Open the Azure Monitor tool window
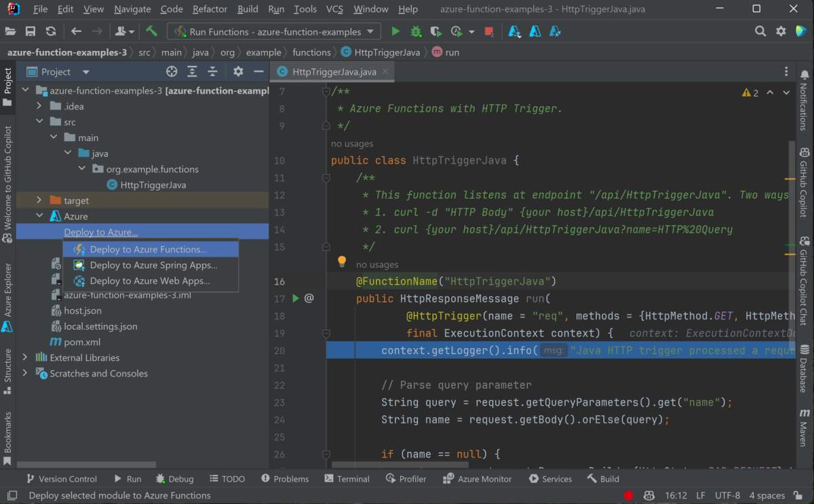 click(x=477, y=478)
